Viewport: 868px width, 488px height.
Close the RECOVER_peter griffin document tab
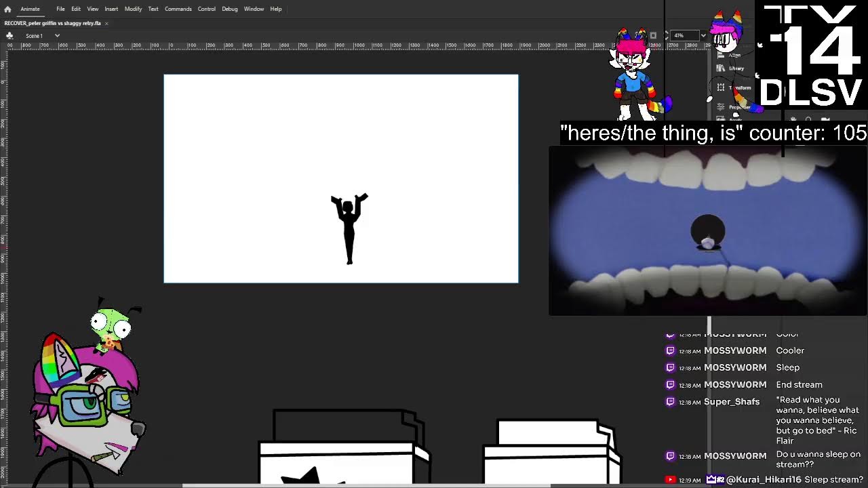(106, 23)
